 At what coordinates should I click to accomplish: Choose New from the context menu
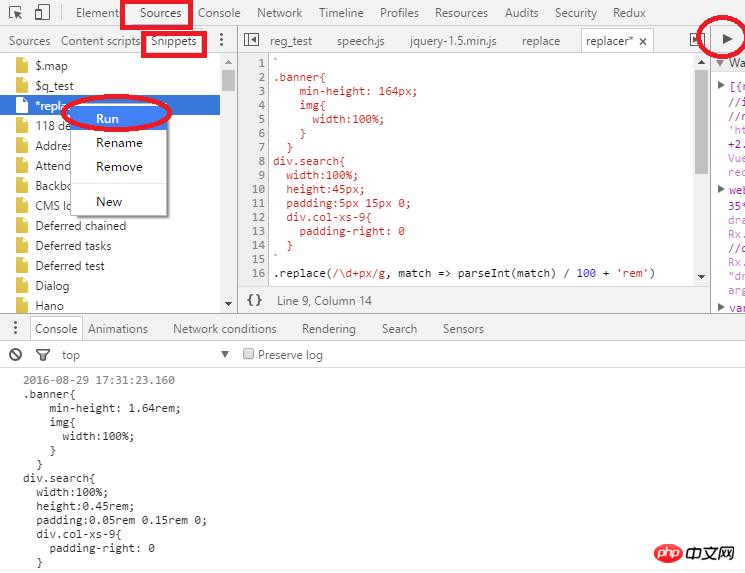119,201
